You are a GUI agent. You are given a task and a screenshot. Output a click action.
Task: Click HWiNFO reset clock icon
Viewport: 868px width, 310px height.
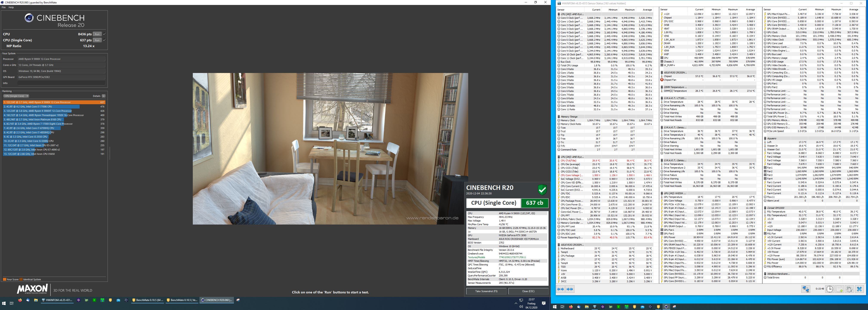829,289
